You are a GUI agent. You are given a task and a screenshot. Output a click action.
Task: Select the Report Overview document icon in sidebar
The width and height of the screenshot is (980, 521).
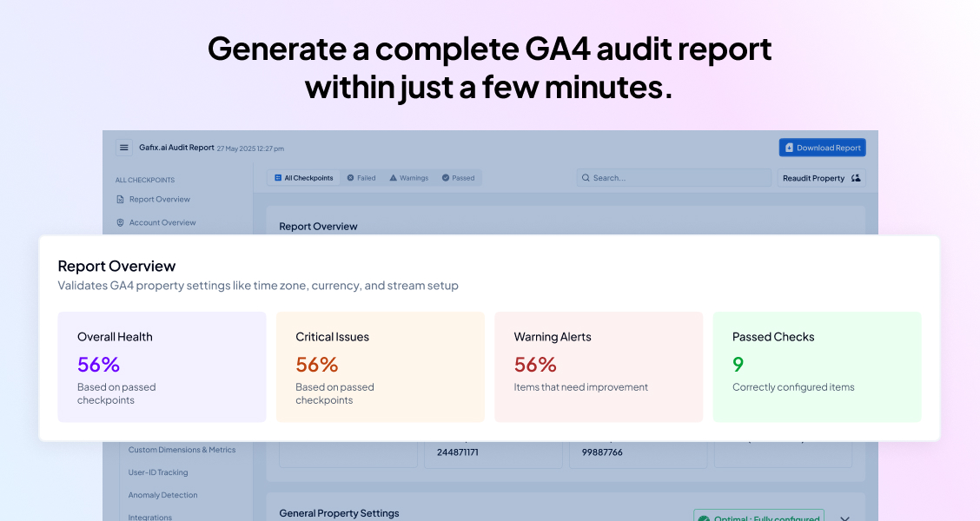(x=120, y=199)
